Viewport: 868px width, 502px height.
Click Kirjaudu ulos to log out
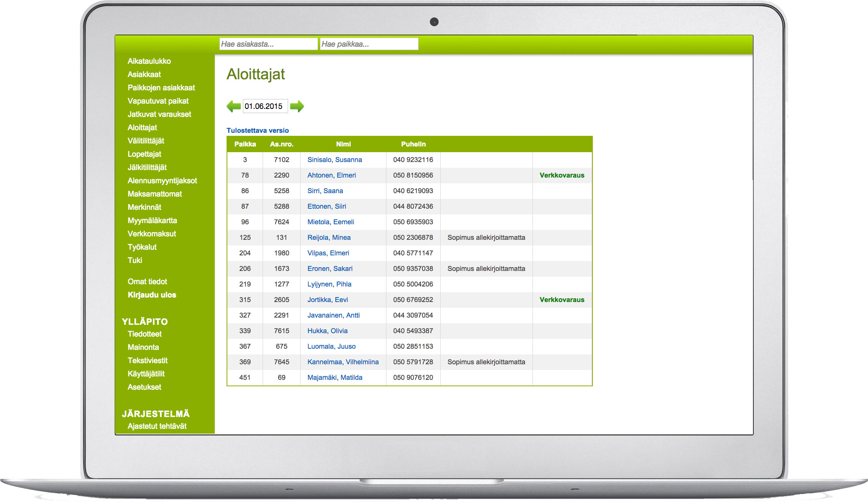[152, 295]
